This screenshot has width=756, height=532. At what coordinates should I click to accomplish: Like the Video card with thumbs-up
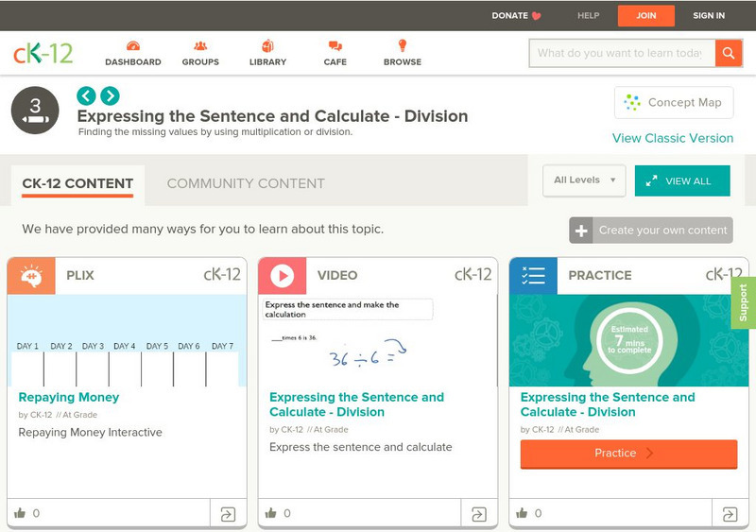tap(271, 514)
